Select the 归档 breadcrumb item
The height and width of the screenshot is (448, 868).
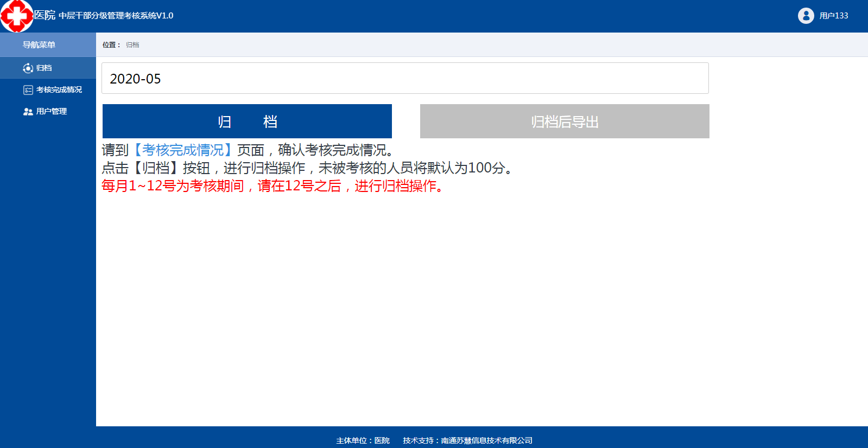coord(132,45)
